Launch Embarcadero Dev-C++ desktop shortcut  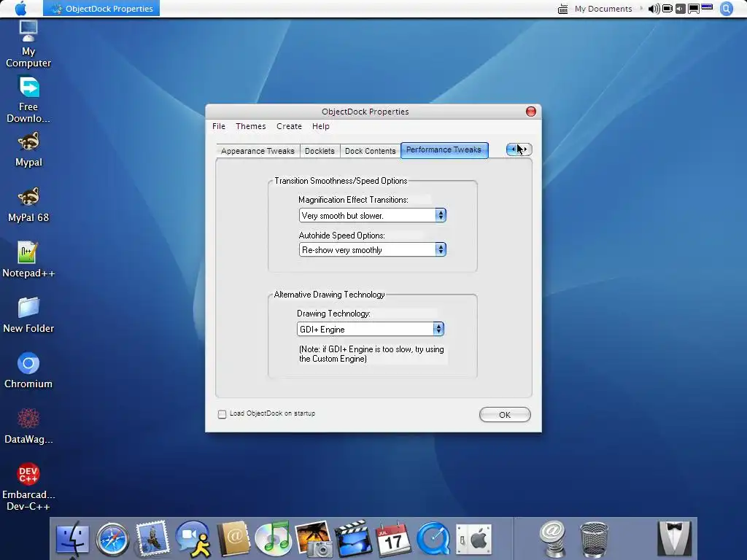(x=28, y=486)
